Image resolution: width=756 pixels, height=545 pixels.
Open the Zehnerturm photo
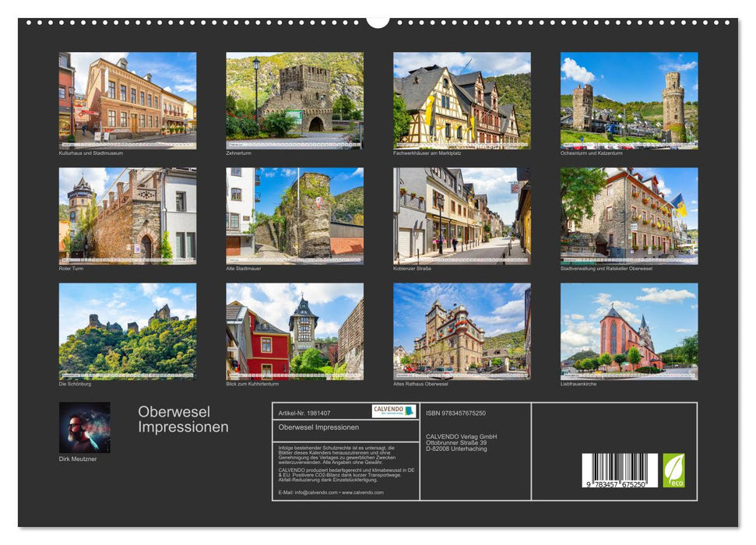[x=294, y=100]
